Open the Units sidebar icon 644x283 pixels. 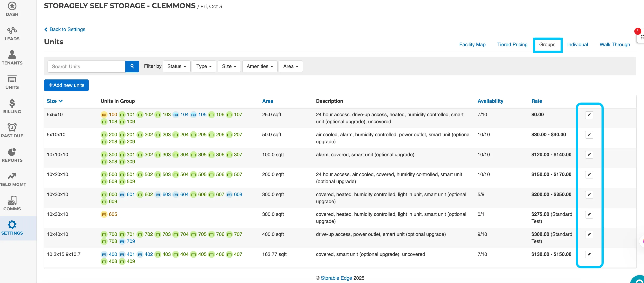point(12,82)
